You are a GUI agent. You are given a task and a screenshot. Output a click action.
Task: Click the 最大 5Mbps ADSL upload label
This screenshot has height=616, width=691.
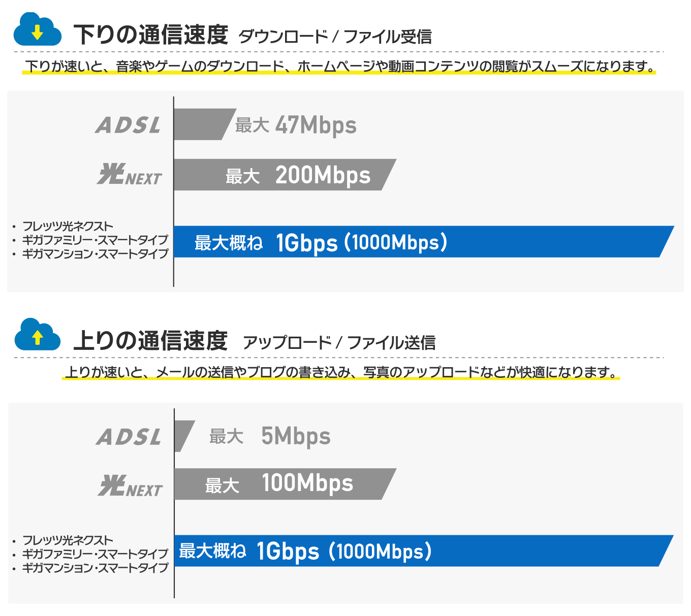[x=270, y=436]
